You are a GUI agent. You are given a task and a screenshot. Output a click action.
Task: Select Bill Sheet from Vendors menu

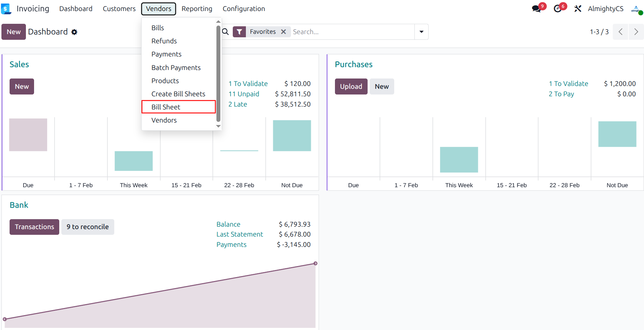[166, 107]
